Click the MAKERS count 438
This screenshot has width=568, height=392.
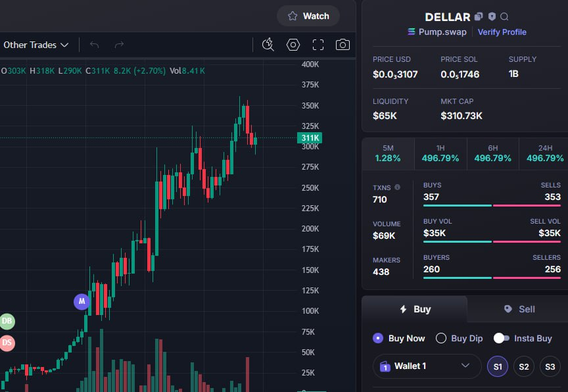click(381, 272)
